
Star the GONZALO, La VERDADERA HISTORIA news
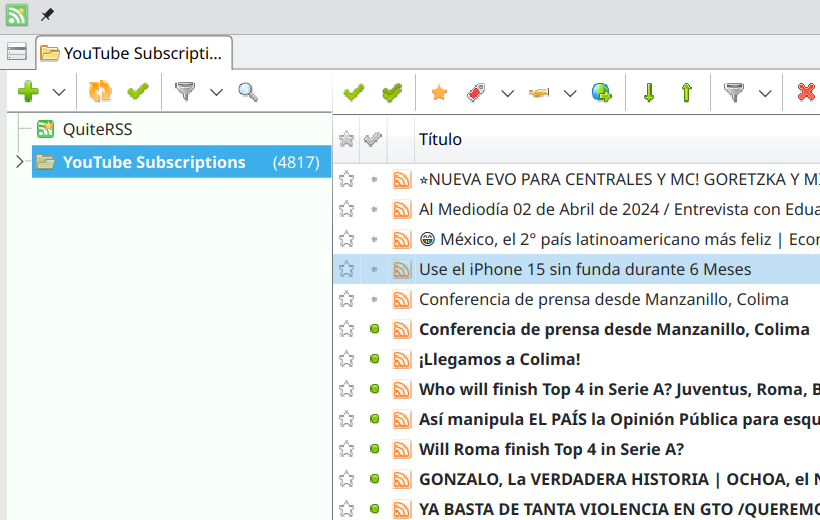pos(347,479)
